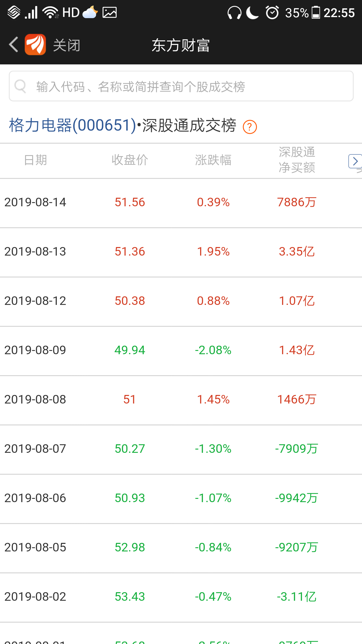Viewport: 362px width, 644px height.
Task: Tap the back arrow in header
Action: [x=14, y=45]
